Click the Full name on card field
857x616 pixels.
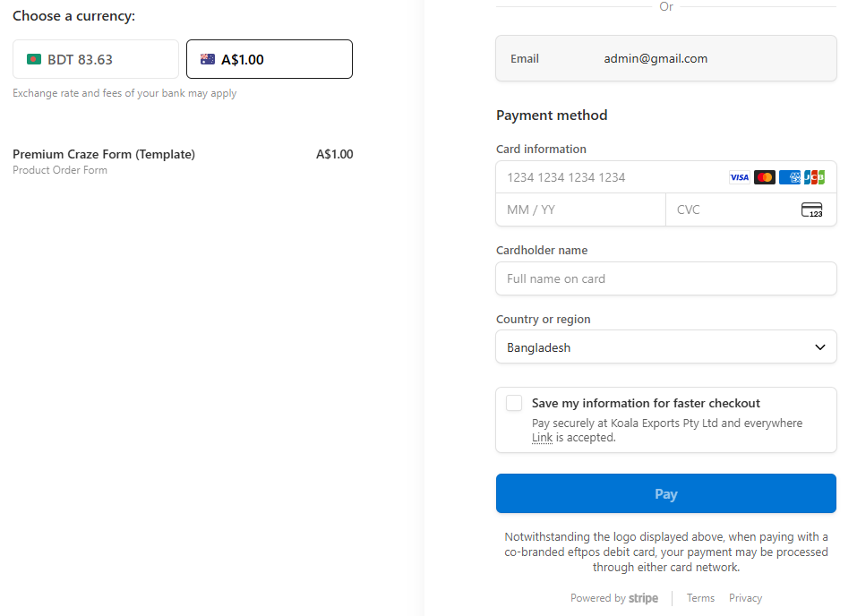tap(665, 278)
